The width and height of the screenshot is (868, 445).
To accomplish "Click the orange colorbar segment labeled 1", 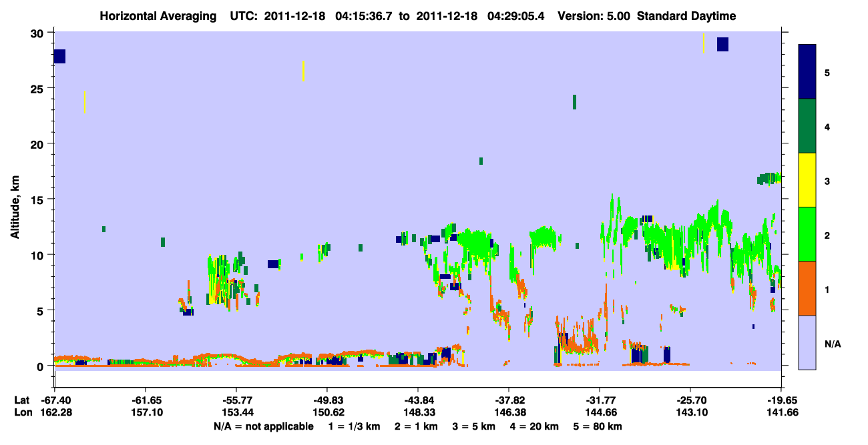I will coord(807,288).
